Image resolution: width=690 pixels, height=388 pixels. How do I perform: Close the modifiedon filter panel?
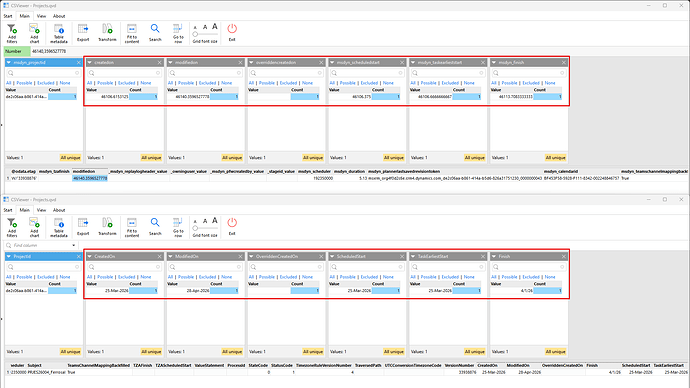pos(240,62)
